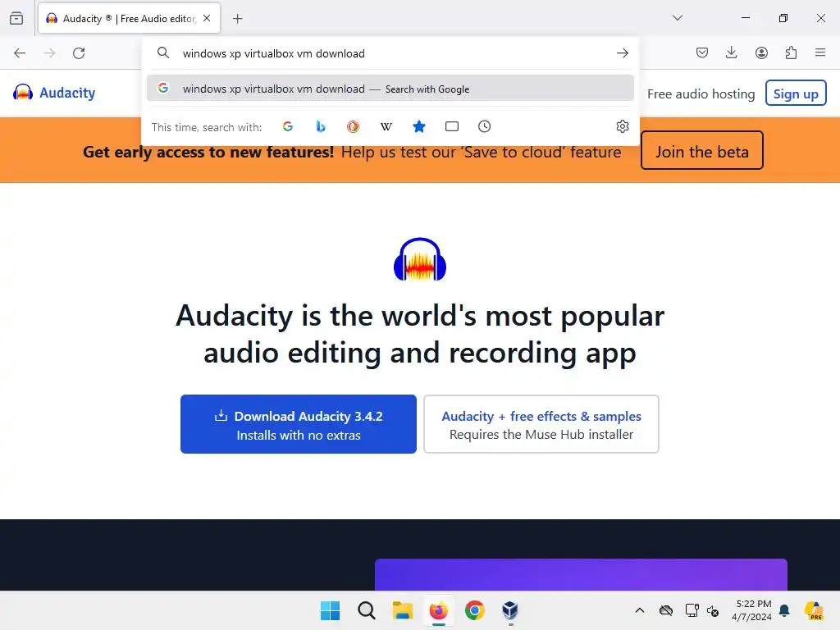The height and width of the screenshot is (630, 840).
Task: Click the Sign up button
Action: (x=796, y=94)
